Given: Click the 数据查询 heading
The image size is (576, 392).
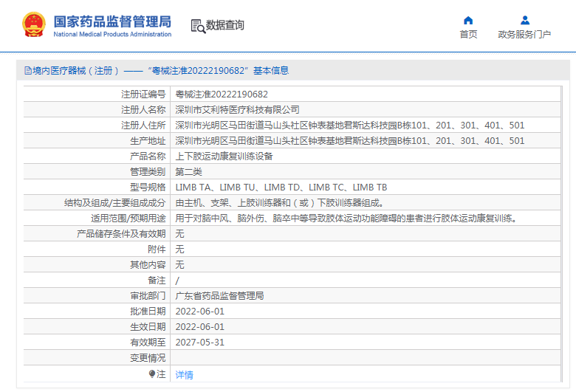Looking at the screenshot, I should [x=224, y=25].
